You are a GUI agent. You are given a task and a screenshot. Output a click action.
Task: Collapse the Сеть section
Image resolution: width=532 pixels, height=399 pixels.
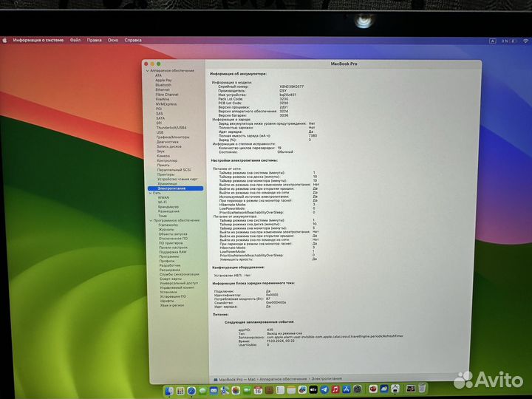click(150, 193)
